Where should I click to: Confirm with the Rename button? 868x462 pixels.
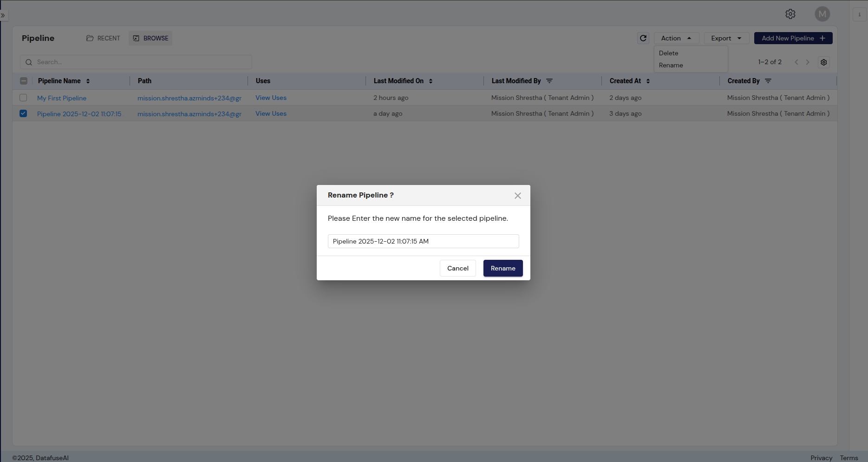[503, 268]
